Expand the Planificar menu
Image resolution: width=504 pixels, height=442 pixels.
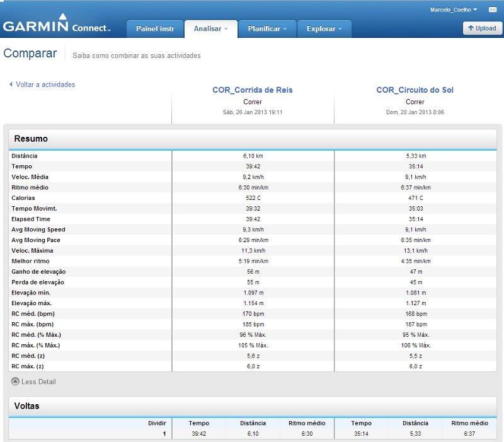click(x=267, y=29)
